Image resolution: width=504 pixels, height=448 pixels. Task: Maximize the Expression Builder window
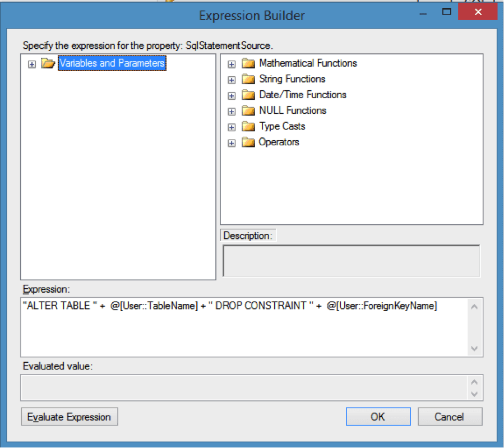pyautogui.click(x=446, y=12)
